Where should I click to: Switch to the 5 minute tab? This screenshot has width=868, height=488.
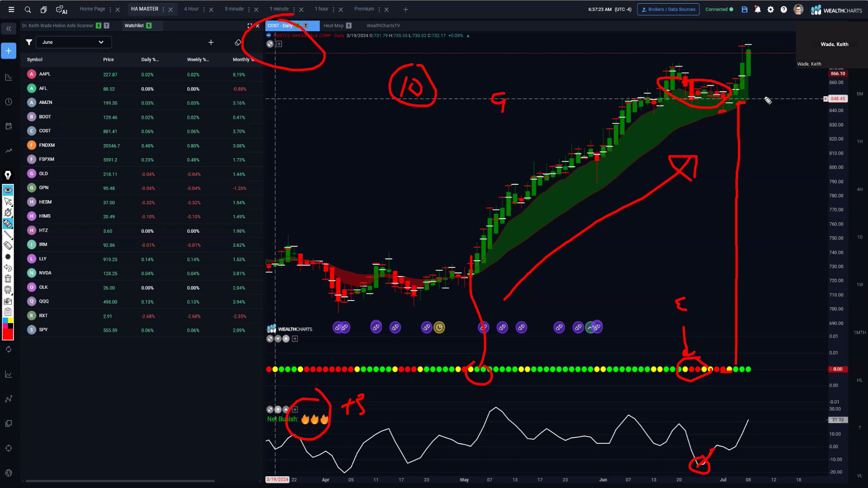[x=234, y=9]
